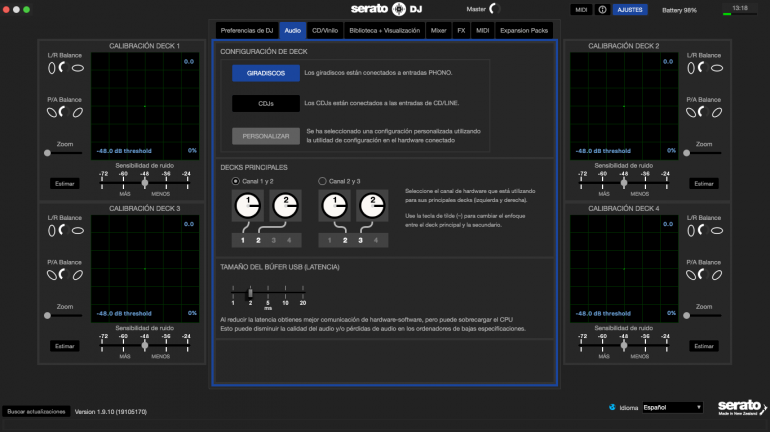Click Estimar in Calibración Deck 4
Viewport: 770px width, 432px height.
click(x=704, y=346)
